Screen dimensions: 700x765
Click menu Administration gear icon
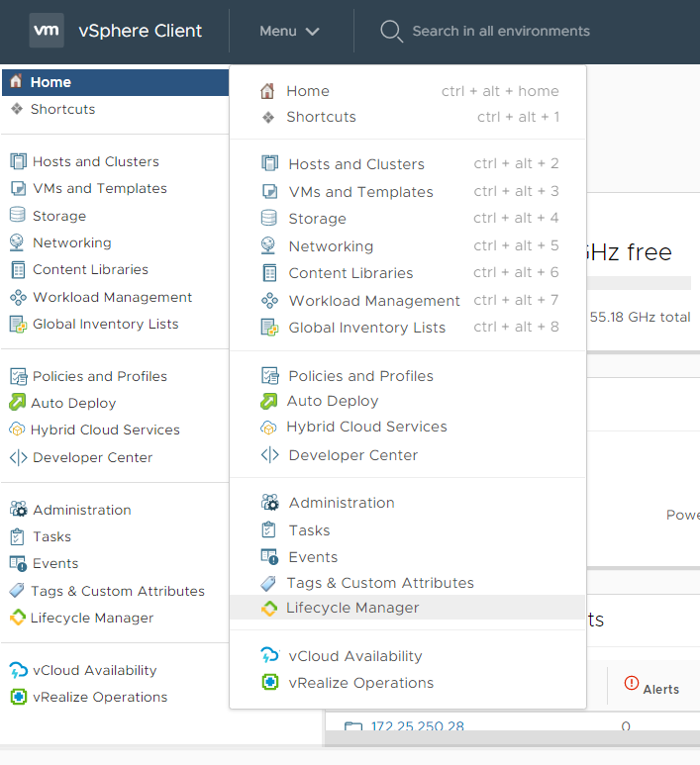pos(269,502)
